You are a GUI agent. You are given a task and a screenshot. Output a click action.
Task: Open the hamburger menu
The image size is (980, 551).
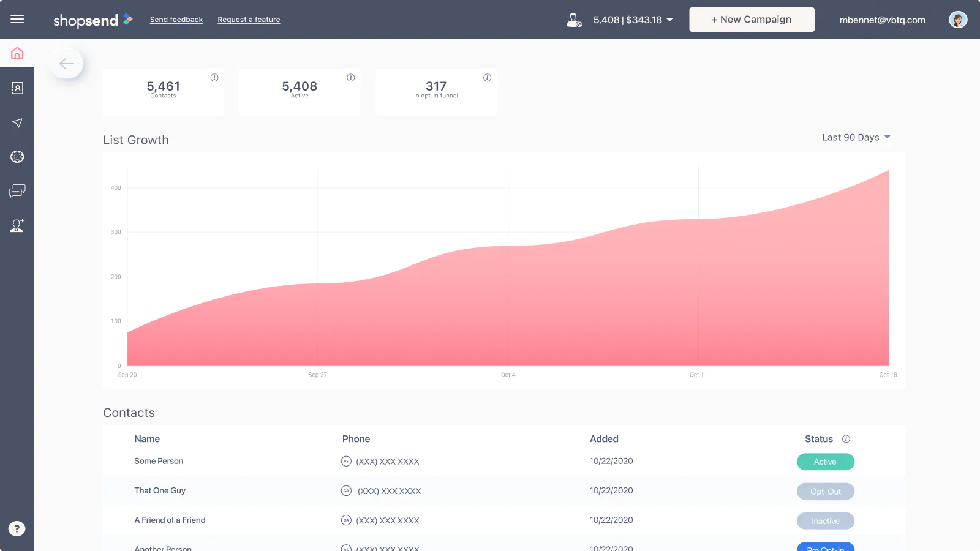pyautogui.click(x=17, y=19)
